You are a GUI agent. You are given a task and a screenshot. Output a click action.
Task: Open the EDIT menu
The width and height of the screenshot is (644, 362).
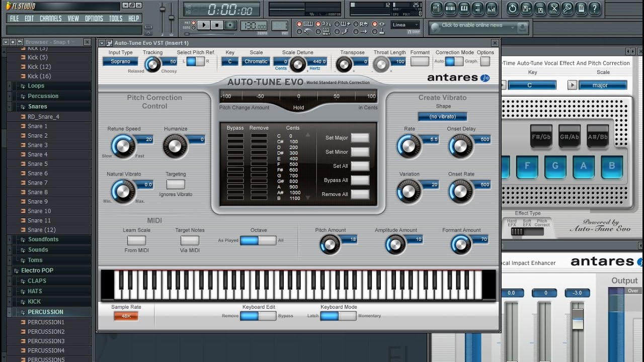click(29, 19)
